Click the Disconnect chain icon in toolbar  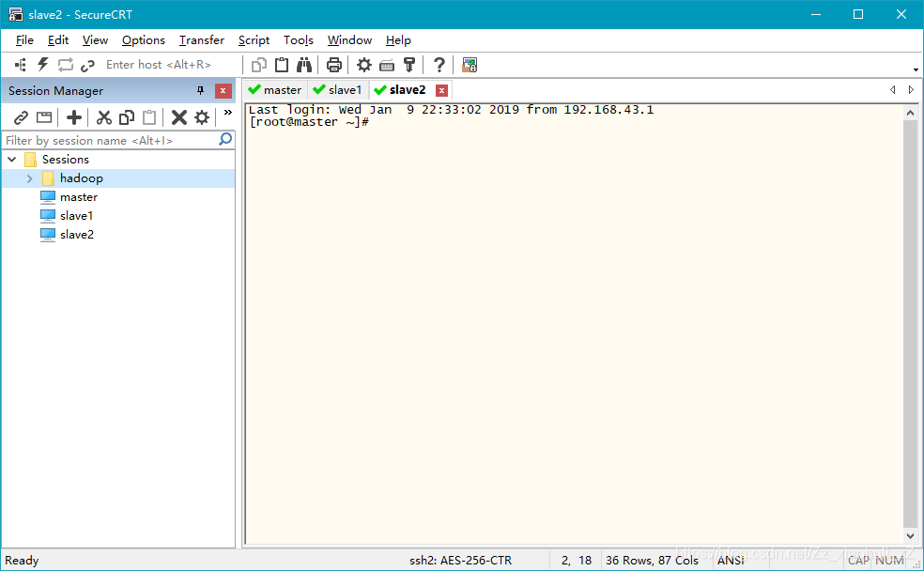(x=88, y=65)
